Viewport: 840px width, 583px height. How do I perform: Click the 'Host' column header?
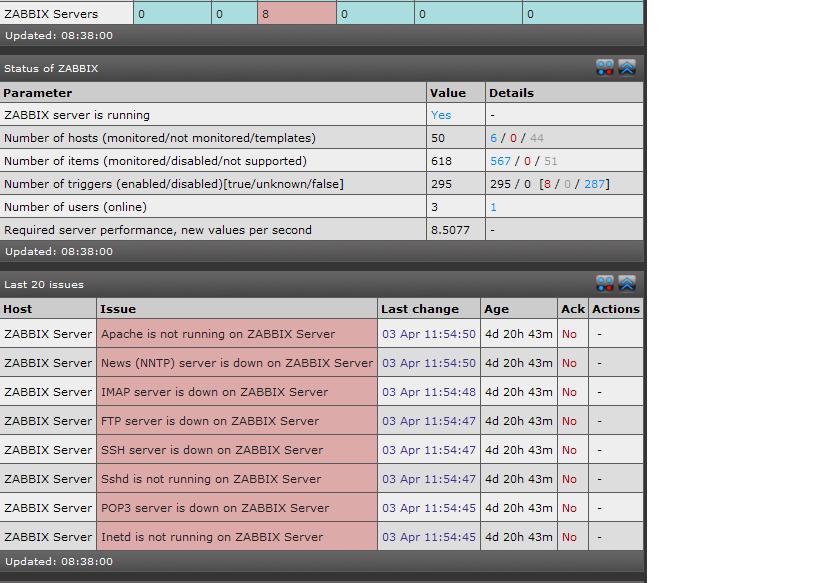click(x=18, y=309)
